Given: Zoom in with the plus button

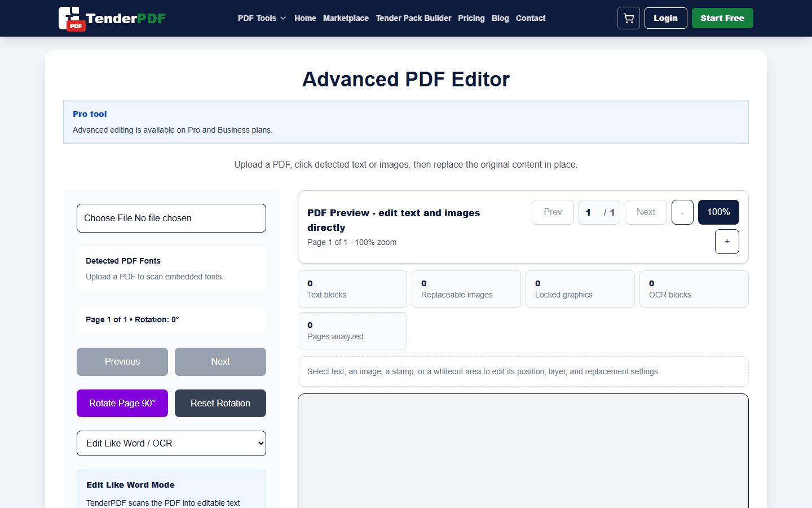Looking at the screenshot, I should tap(727, 242).
